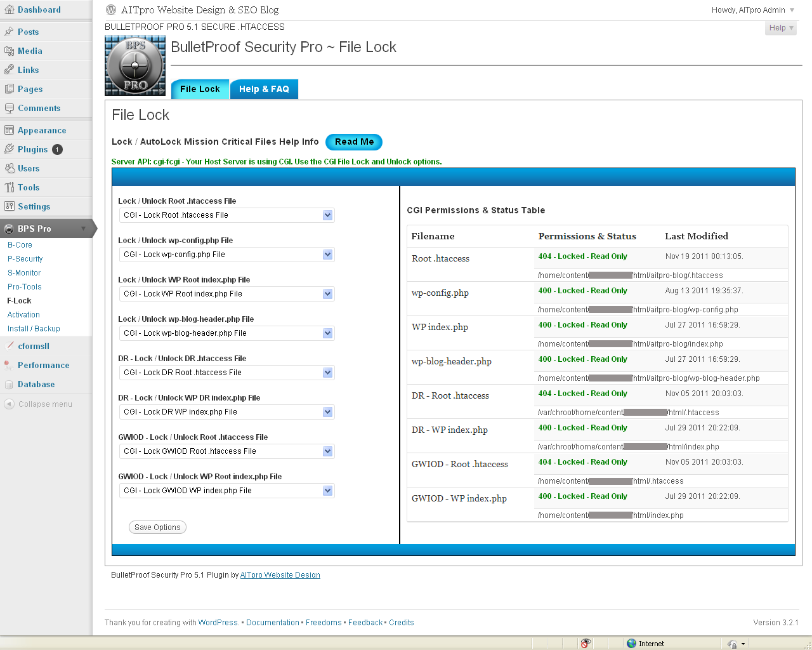Click the Database icon in sidebar
Image resolution: width=812 pixels, height=650 pixels.
(9, 384)
